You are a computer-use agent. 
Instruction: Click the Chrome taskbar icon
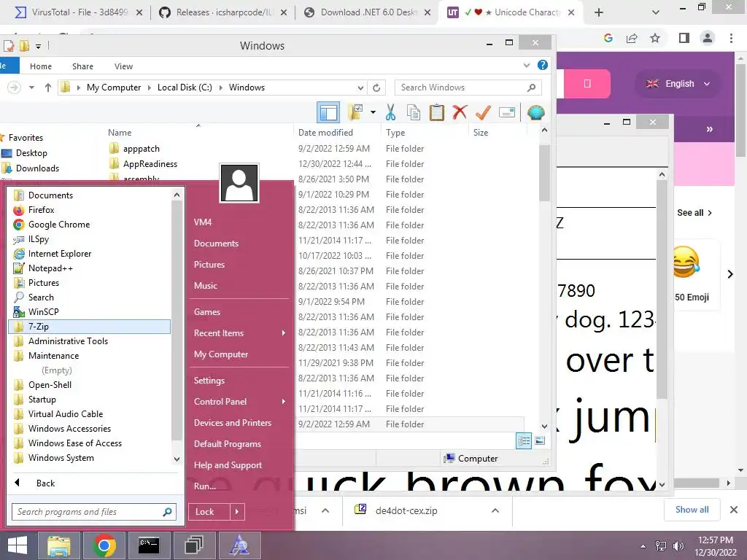click(104, 545)
